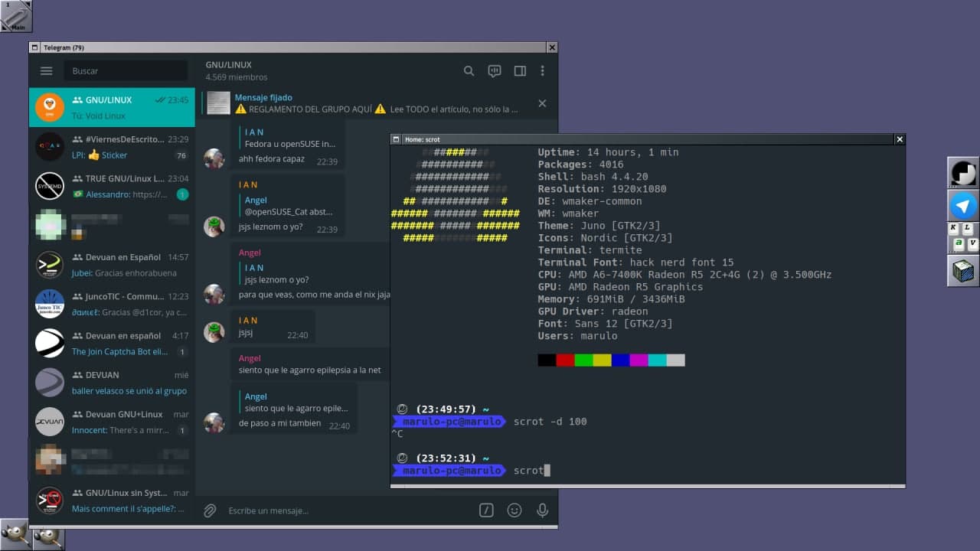Click the Main workspace clip icon

click(16, 16)
